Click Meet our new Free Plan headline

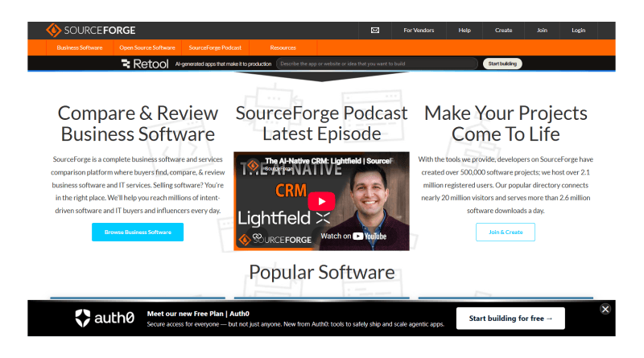(198, 314)
